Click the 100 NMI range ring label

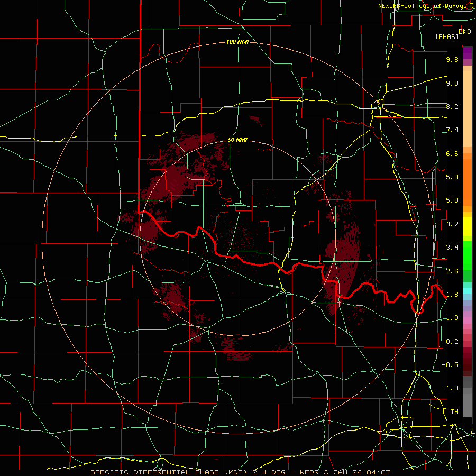pos(237,42)
